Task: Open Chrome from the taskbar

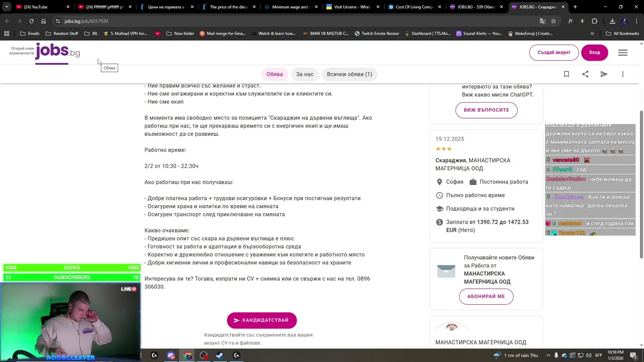Action: 188,355
